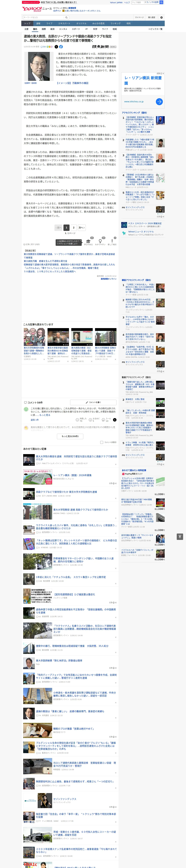Open the 速報 tab in the nav bar
The height and width of the screenshot is (868, 186).
coord(38,24)
